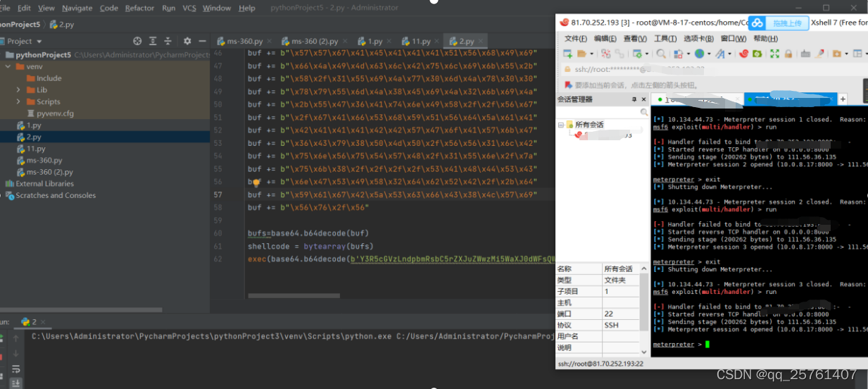The width and height of the screenshot is (868, 389).
Task: Click Xshell globe encoding icon
Action: click(x=699, y=54)
